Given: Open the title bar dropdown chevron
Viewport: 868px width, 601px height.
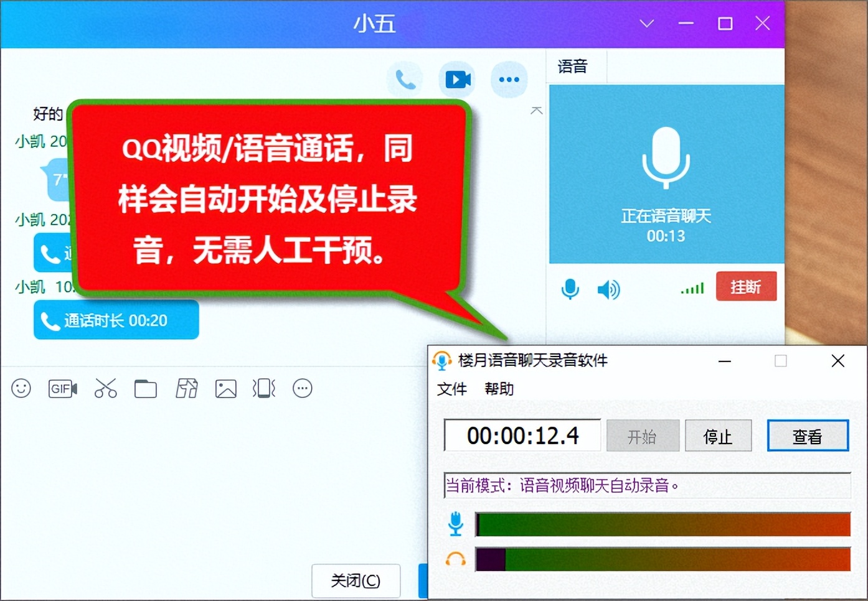Looking at the screenshot, I should pyautogui.click(x=646, y=24).
